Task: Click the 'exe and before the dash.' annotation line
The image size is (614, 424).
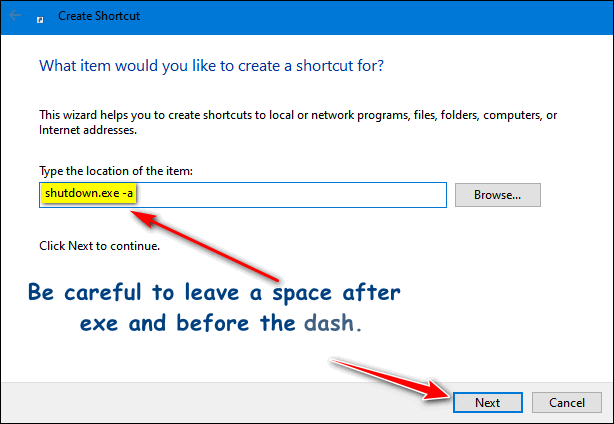Action: point(221,323)
